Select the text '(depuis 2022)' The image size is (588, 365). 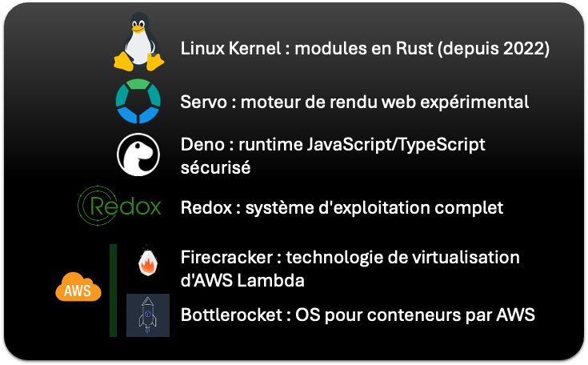click(x=494, y=49)
